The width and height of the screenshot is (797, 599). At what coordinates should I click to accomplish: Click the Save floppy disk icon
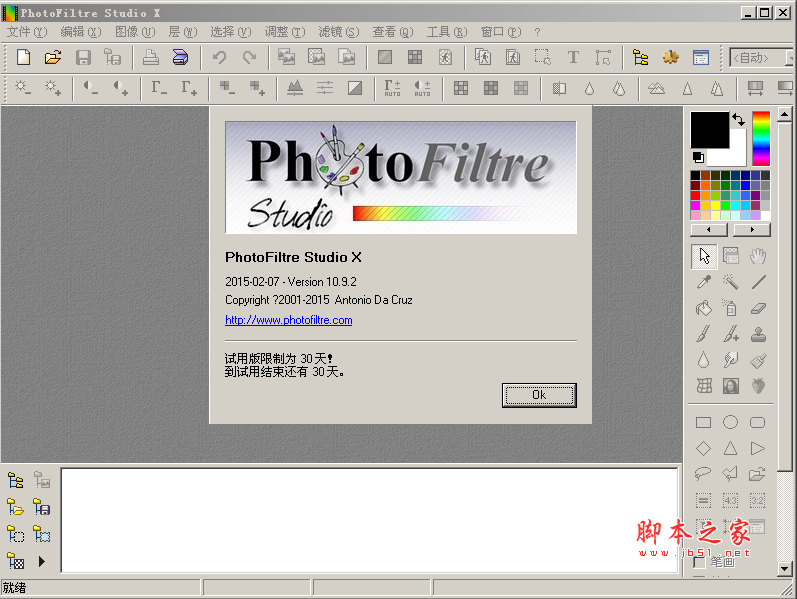pos(83,57)
